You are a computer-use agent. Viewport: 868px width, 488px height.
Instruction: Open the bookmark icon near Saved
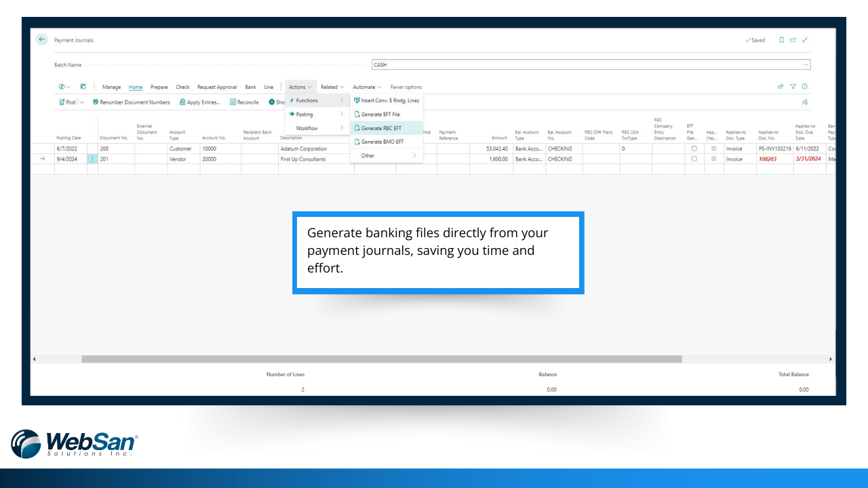[x=781, y=40]
